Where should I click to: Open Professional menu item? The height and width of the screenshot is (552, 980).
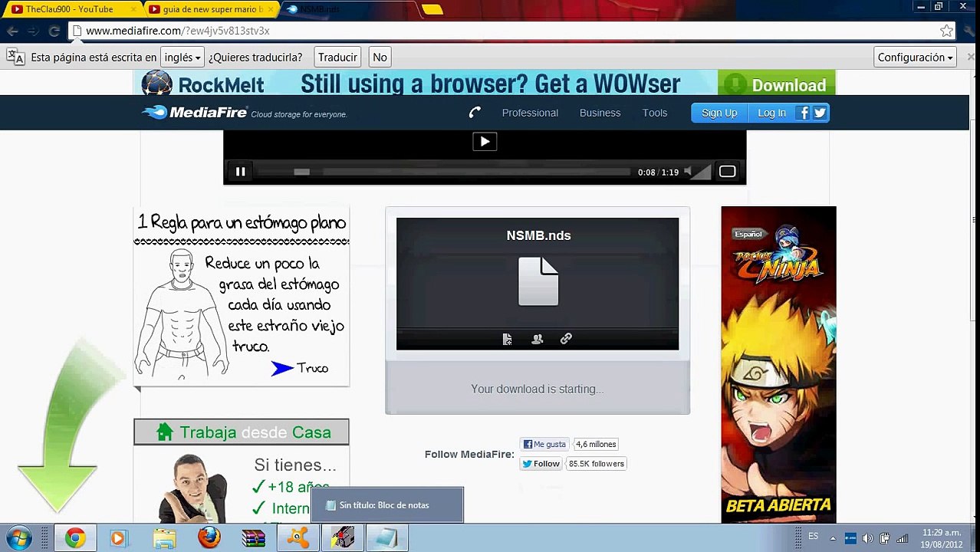pos(530,113)
